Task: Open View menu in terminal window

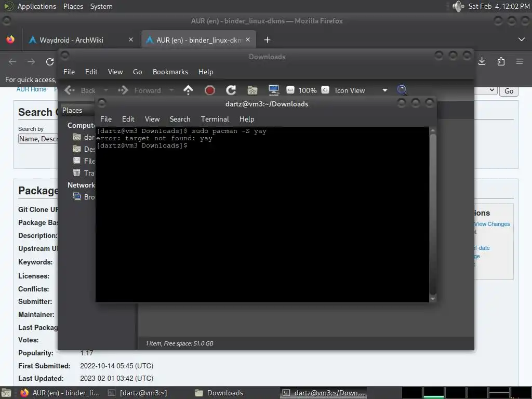Action: point(152,119)
